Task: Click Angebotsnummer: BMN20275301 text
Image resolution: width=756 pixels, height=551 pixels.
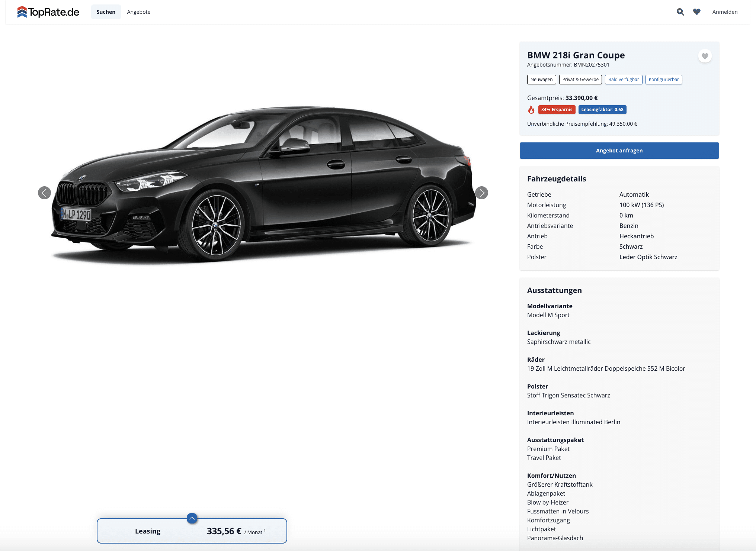Action: [x=568, y=65]
